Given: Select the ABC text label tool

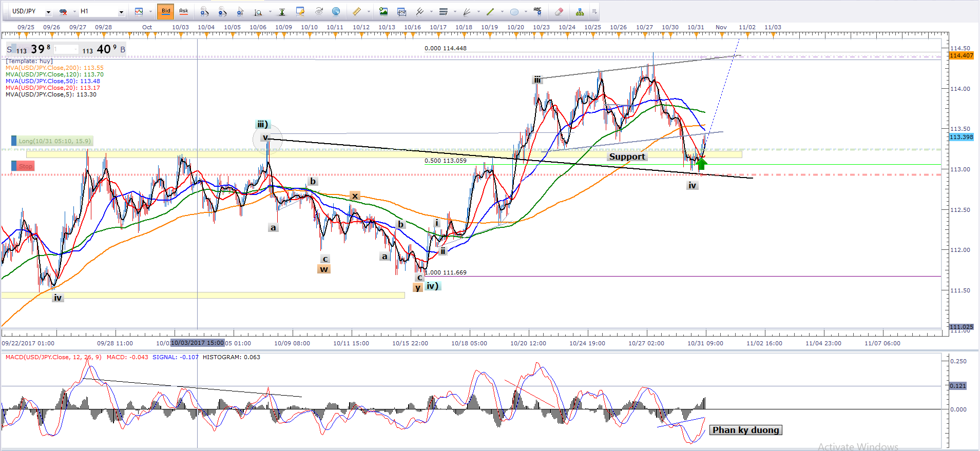Looking at the screenshot, I should [x=537, y=11].
